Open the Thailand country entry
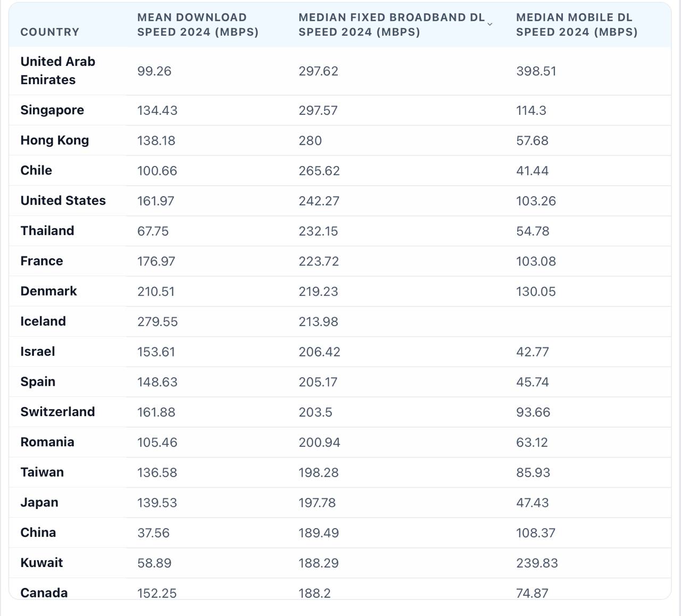The height and width of the screenshot is (616, 681). point(47,231)
